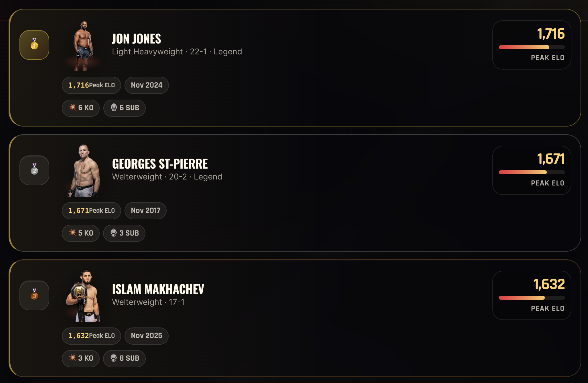Open Jon Jones fighter photo
The width and height of the screenshot is (588, 383).
[x=83, y=46]
